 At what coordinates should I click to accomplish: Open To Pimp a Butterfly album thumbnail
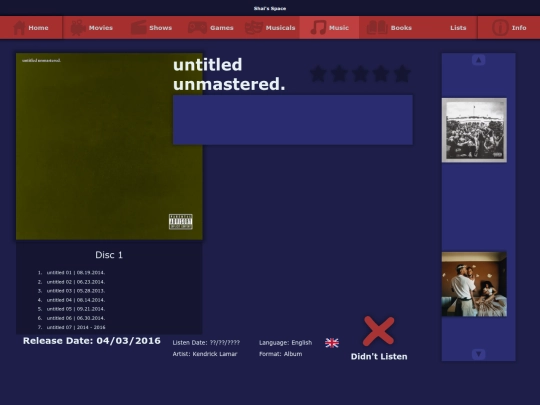click(474, 130)
